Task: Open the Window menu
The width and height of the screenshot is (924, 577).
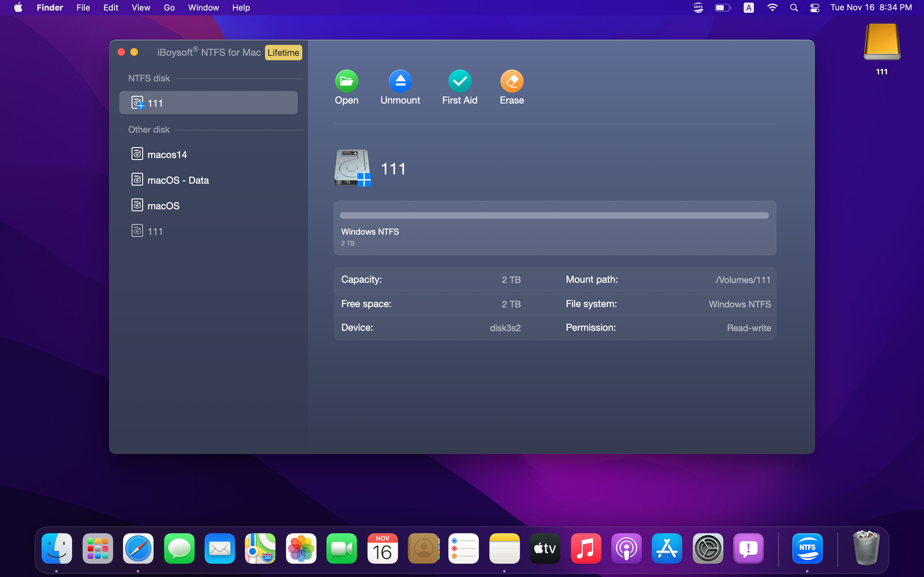Action: tap(203, 7)
